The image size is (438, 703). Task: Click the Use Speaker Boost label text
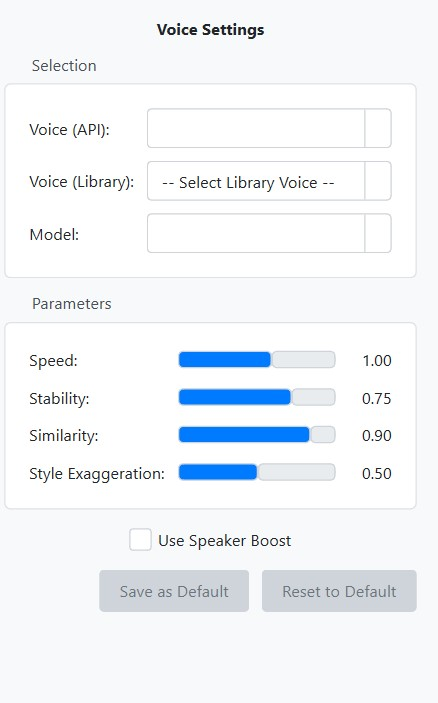pos(225,541)
